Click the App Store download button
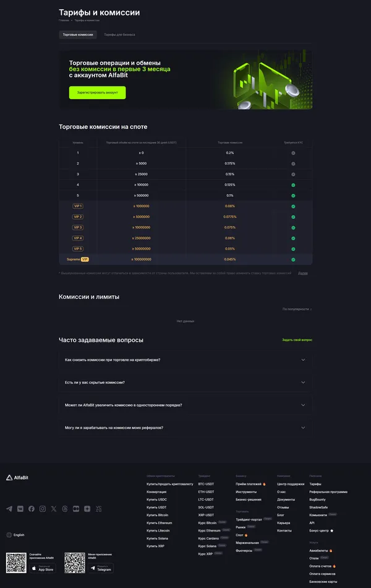The height and width of the screenshot is (588, 371). (x=43, y=568)
